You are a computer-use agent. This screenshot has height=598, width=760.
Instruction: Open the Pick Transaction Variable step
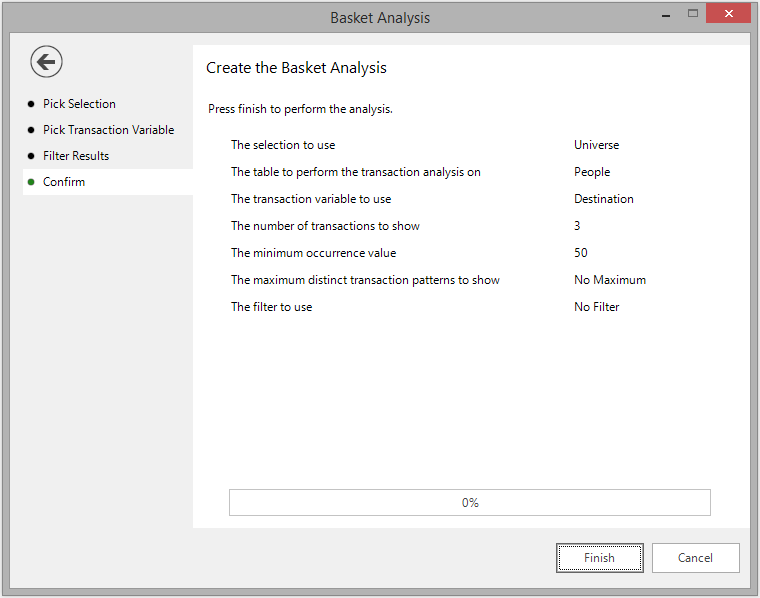point(108,130)
